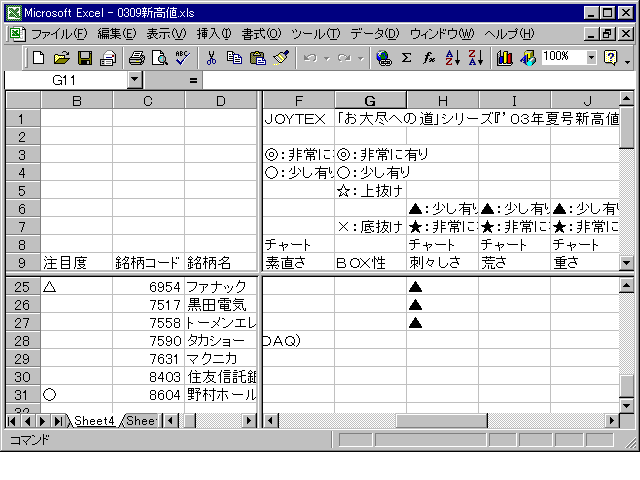The height and width of the screenshot is (480, 640).
Task: Paste using the clipboard icon
Action: pos(258,58)
